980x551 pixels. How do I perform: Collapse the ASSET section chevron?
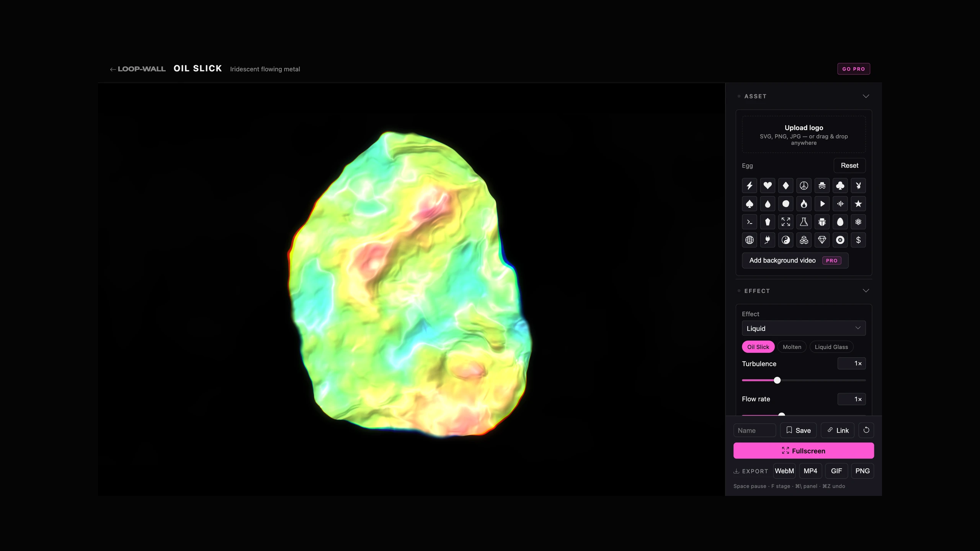click(x=866, y=96)
